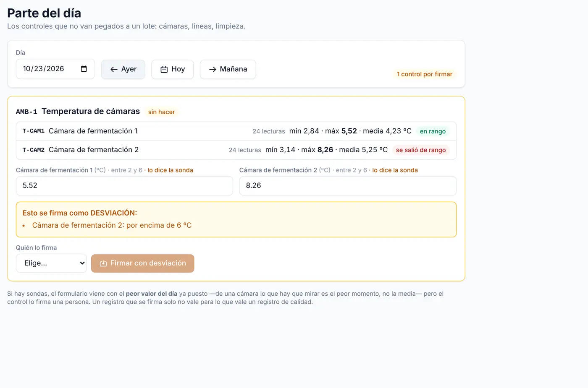
Task: Click the calendar icon on Hoy button
Action: pyautogui.click(x=164, y=70)
